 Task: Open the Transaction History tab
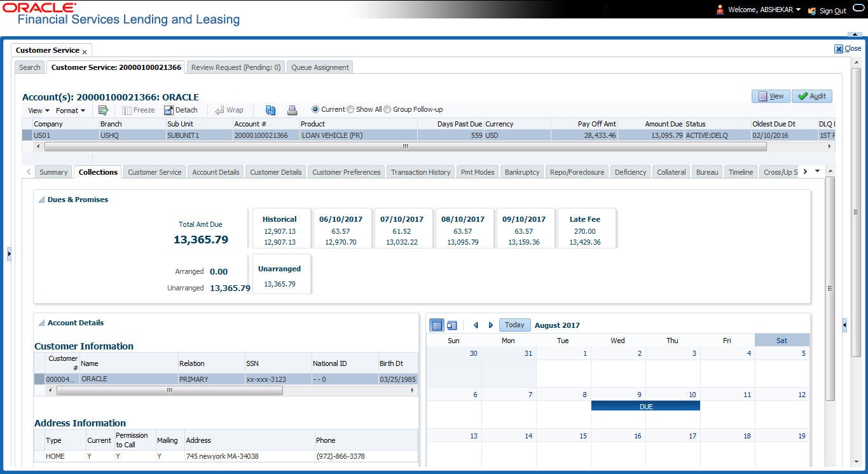420,172
